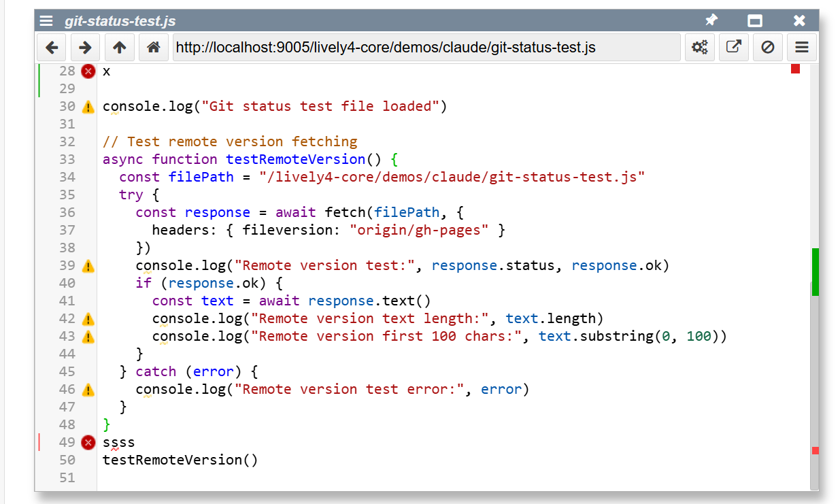The image size is (840, 504).
Task: Click the forward navigation arrow
Action: 85,48
